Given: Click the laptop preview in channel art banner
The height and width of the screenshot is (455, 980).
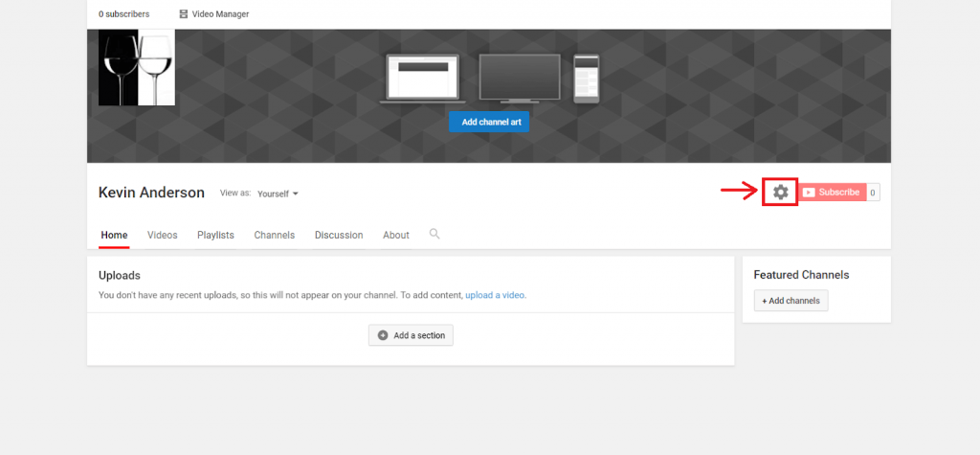Looking at the screenshot, I should pyautogui.click(x=422, y=79).
